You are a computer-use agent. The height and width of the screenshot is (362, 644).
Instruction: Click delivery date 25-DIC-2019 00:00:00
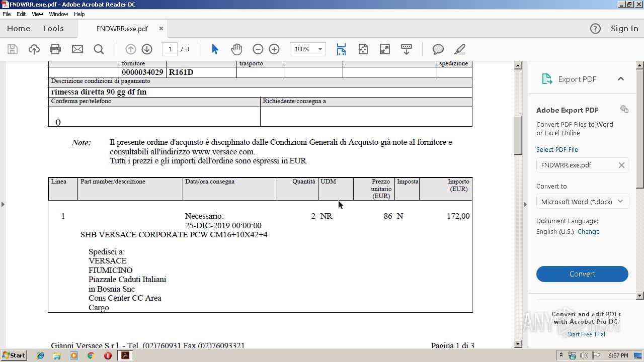click(x=223, y=226)
